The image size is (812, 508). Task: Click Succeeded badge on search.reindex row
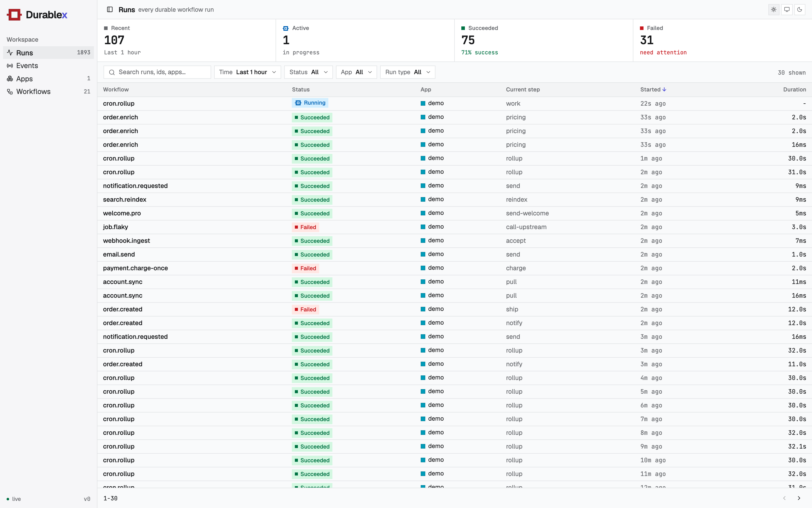312,200
